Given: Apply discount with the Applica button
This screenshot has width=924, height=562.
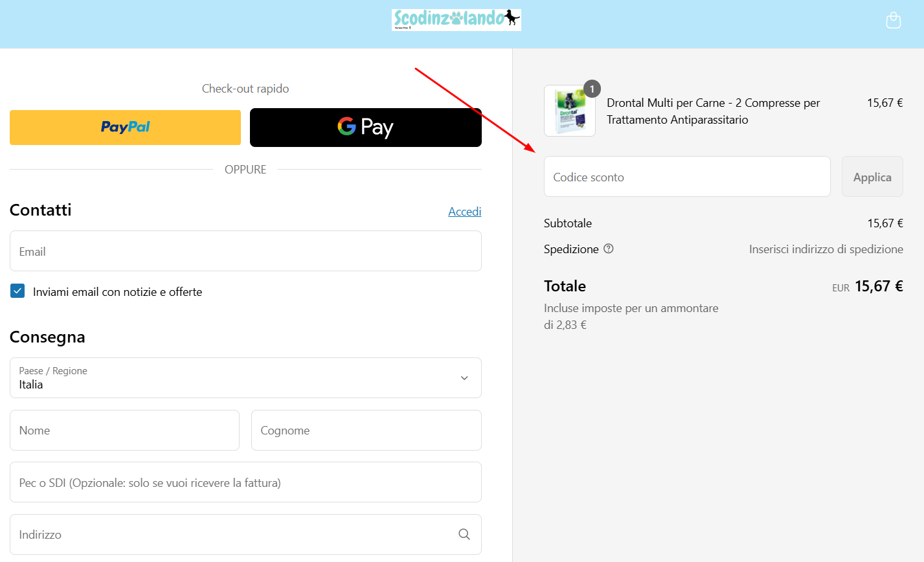Looking at the screenshot, I should [872, 176].
